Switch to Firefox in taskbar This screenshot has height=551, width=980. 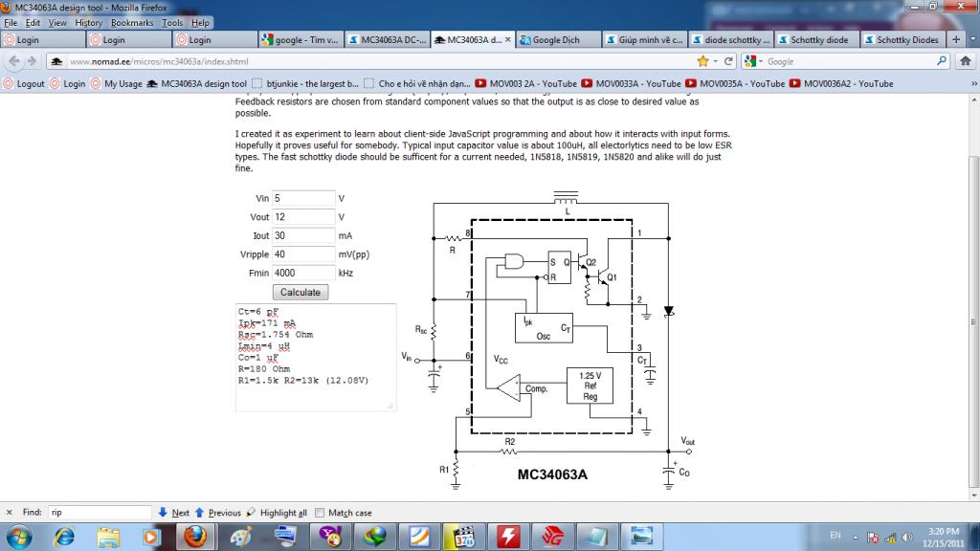[x=195, y=538]
